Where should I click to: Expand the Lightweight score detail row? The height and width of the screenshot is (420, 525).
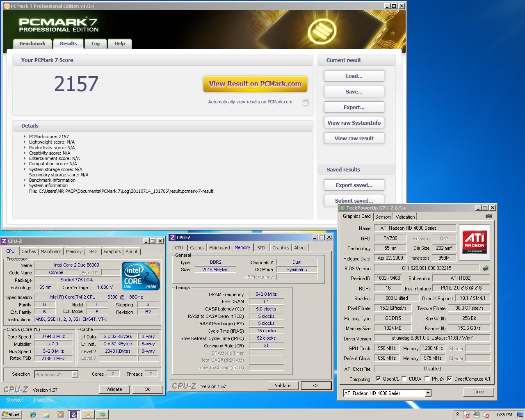(x=25, y=142)
